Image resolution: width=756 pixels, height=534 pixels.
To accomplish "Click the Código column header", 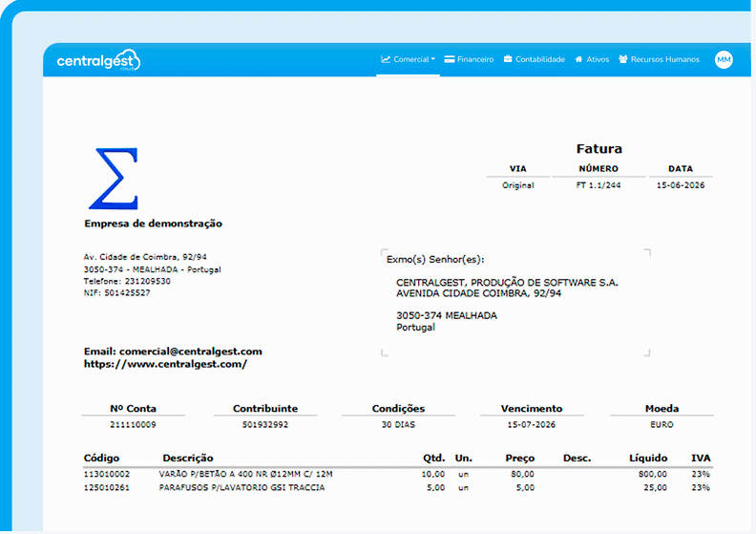I will pos(101,459).
